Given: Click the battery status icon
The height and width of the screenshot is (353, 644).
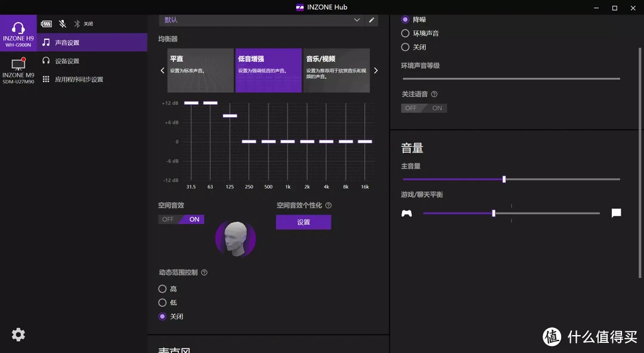Looking at the screenshot, I should [x=47, y=24].
